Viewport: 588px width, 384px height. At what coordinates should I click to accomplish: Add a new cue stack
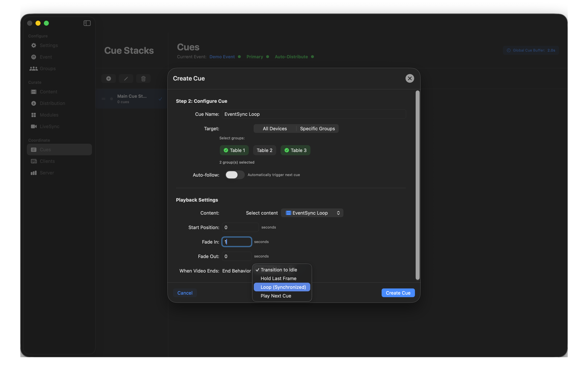coord(108,79)
